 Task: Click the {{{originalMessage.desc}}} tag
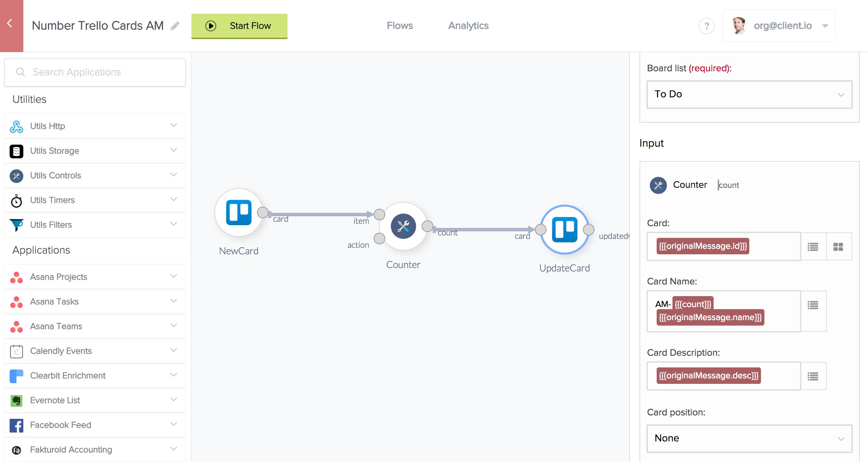(x=708, y=376)
